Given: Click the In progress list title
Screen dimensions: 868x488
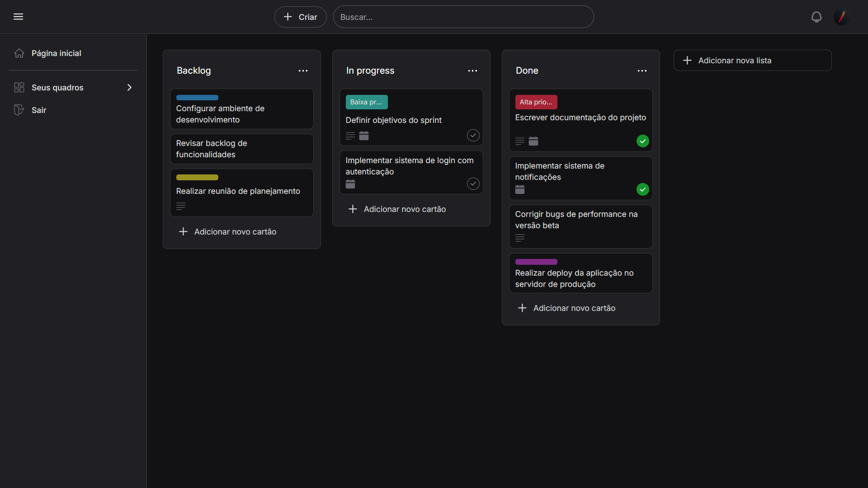Looking at the screenshot, I should (370, 71).
